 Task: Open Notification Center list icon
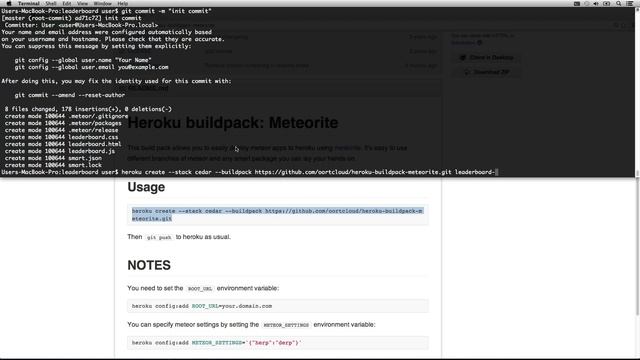[630, 3]
